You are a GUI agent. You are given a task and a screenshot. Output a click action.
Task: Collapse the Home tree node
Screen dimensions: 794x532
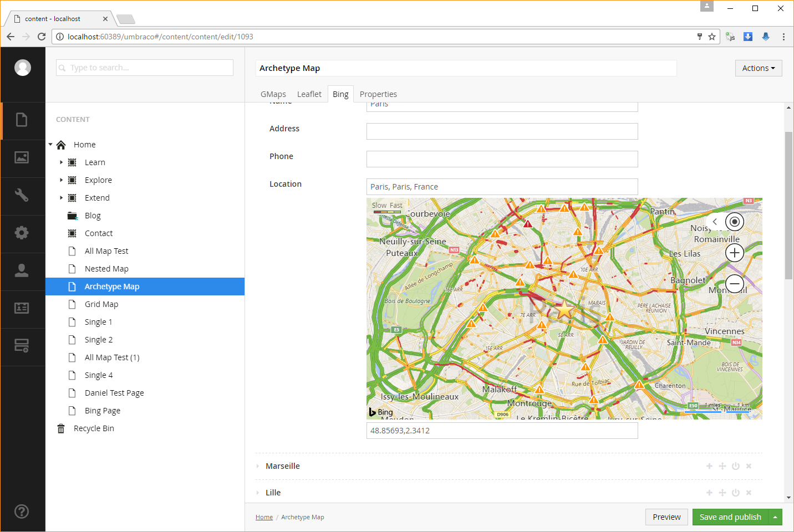(50, 145)
